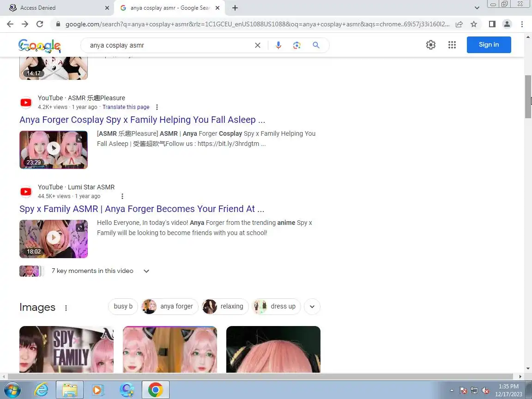This screenshot has width=532, height=399.
Task: Clear the search box text
Action: coord(258,45)
